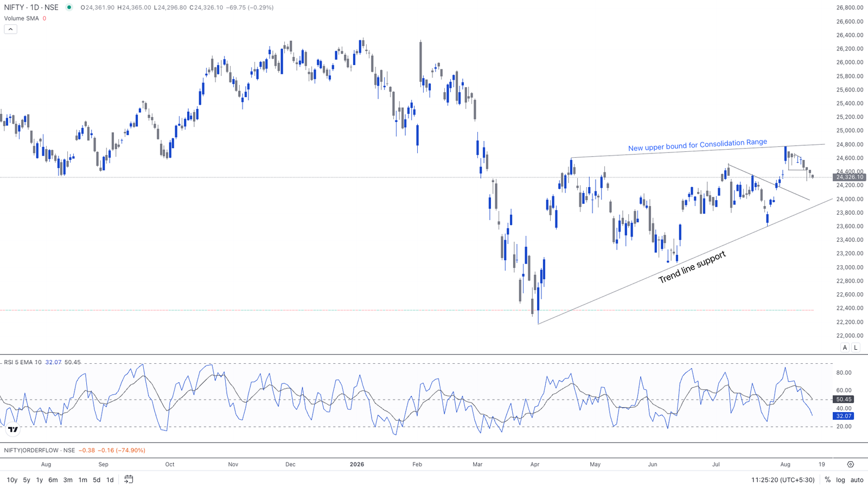This screenshot has height=488, width=868.
Task: Click the NIFTY|ORDERFLOW · NSE pane label
Action: coord(40,450)
